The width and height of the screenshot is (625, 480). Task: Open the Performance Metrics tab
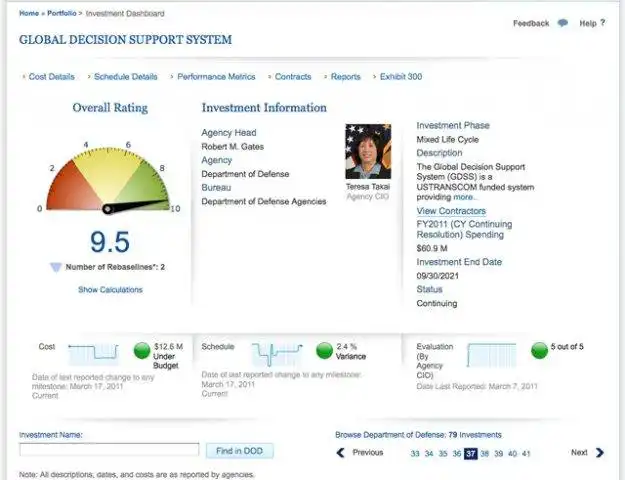click(x=216, y=77)
